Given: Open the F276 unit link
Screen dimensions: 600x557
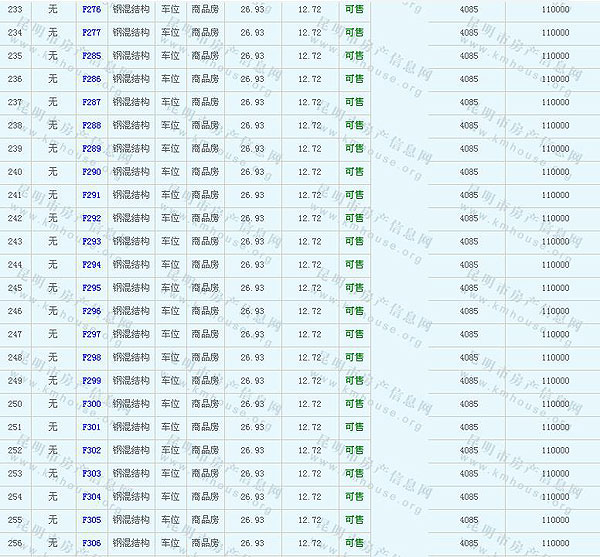Looking at the screenshot, I should (91, 9).
